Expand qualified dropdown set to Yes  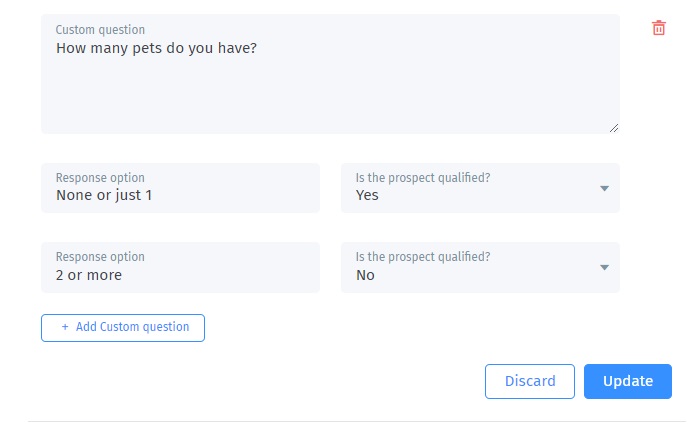480,188
